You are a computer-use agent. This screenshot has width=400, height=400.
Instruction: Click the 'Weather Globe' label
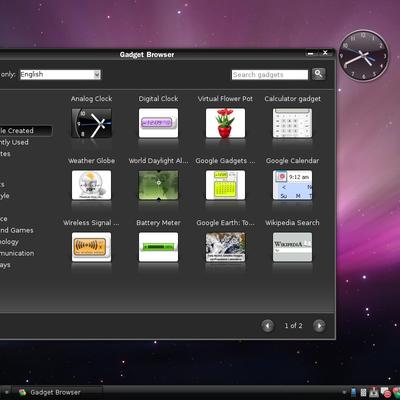click(91, 161)
